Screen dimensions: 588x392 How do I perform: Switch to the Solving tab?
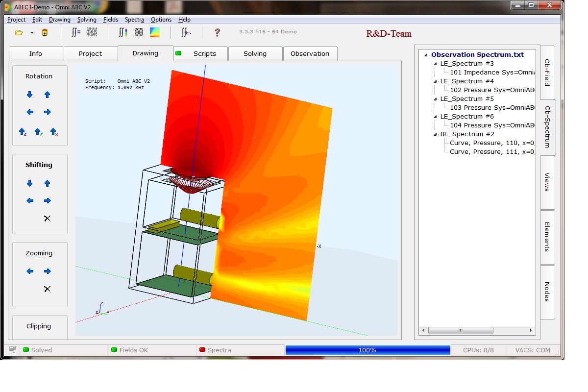pos(255,54)
